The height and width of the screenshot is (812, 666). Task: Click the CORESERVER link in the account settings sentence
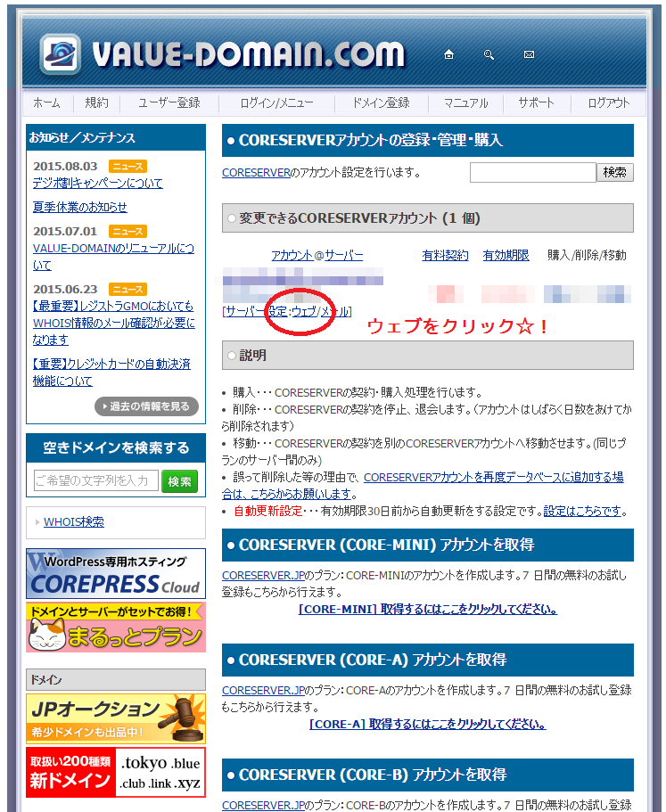tap(257, 172)
